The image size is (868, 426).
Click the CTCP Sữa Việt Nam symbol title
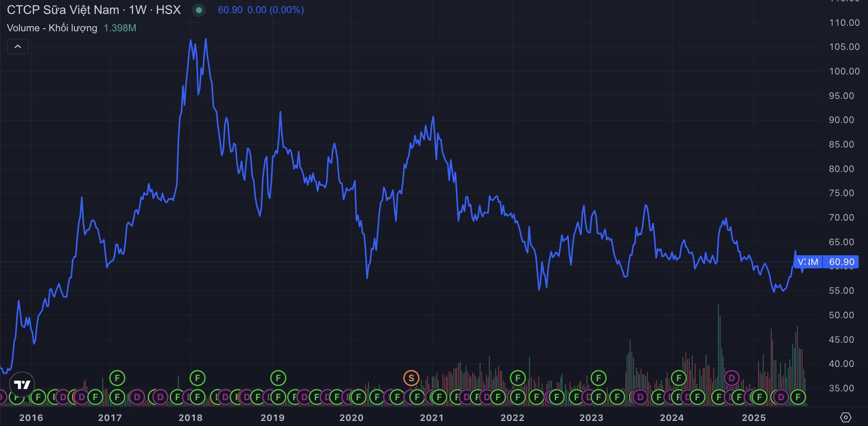click(63, 10)
